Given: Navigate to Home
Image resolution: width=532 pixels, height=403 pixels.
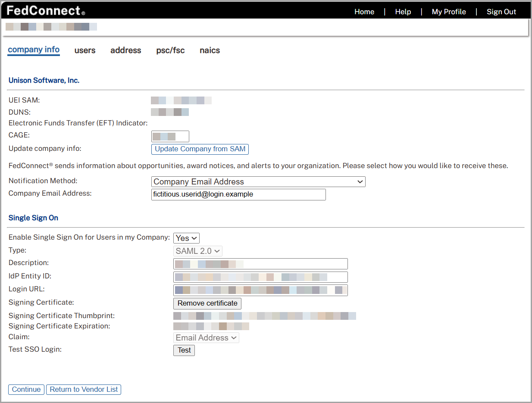Looking at the screenshot, I should pos(364,12).
